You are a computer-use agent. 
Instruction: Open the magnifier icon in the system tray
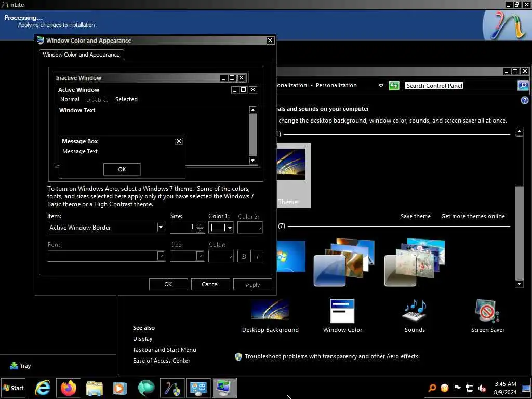coord(432,388)
